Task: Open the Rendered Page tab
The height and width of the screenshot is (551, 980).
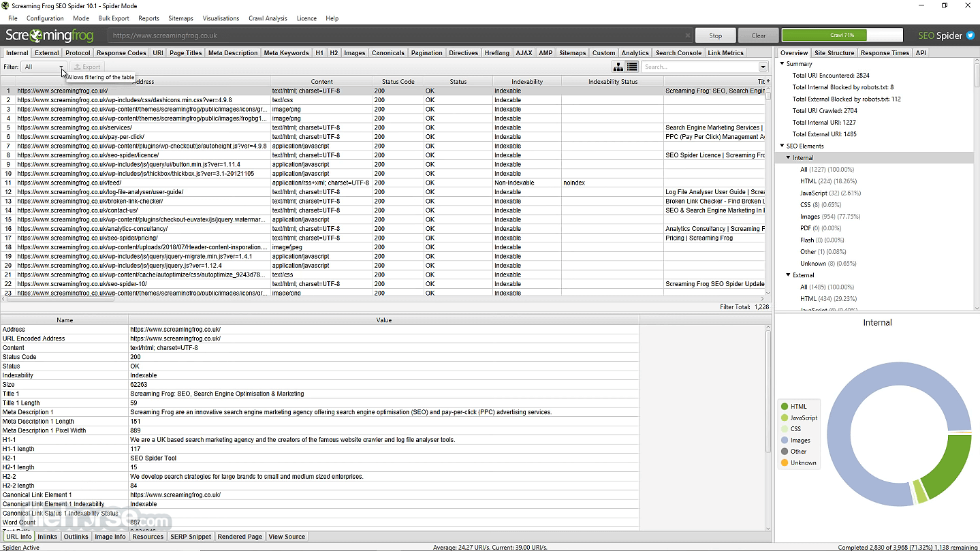Action: pos(240,537)
